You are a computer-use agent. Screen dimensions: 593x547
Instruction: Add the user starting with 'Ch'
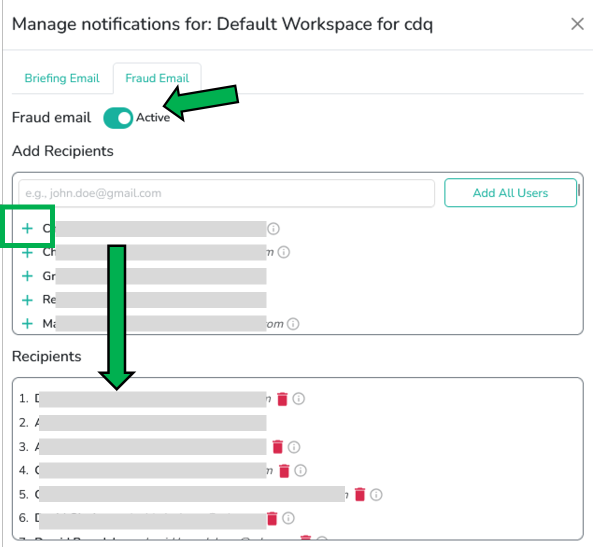(x=27, y=252)
